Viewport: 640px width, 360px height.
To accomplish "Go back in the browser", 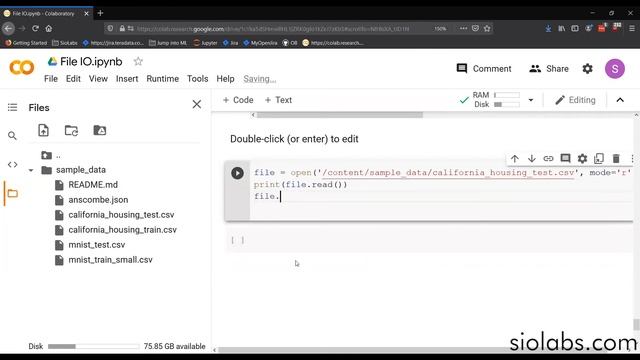I will 8,29.
